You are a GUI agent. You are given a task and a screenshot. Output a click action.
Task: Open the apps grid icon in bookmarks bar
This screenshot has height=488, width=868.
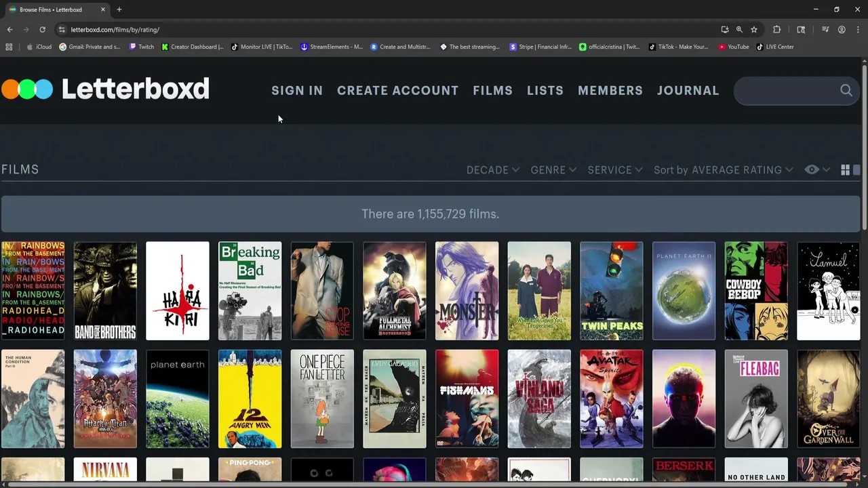tap(9, 47)
